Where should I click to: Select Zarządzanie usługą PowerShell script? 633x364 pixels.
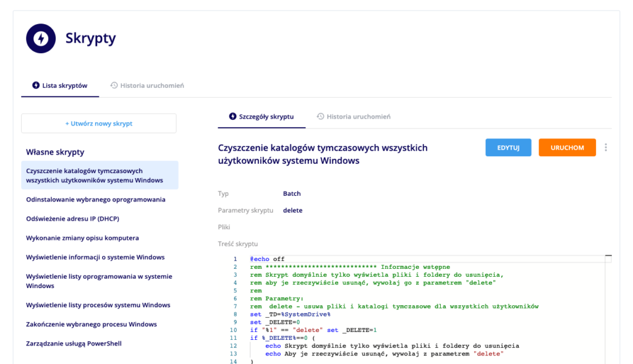(x=74, y=344)
